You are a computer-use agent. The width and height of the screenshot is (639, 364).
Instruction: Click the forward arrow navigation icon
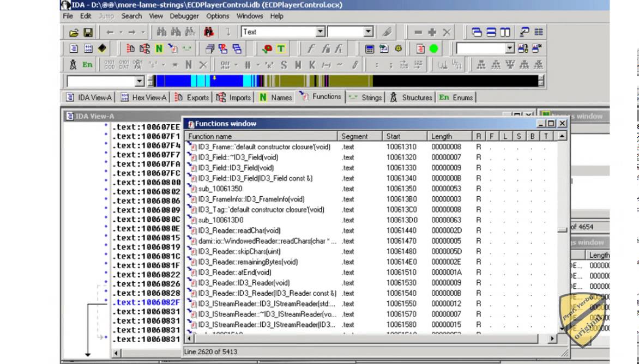[x=132, y=32]
